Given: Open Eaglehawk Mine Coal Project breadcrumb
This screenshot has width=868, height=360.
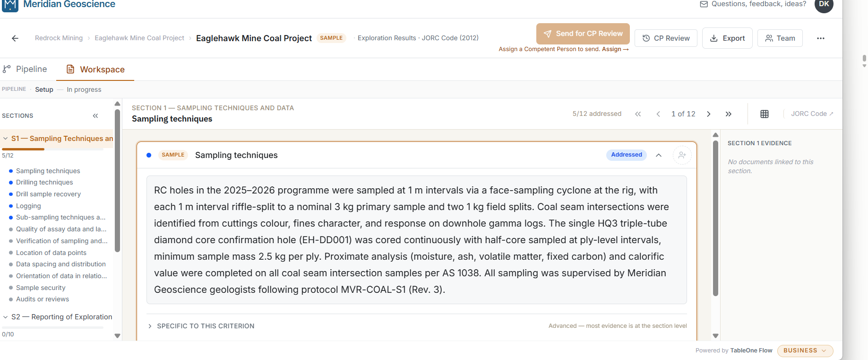Looking at the screenshot, I should [139, 38].
